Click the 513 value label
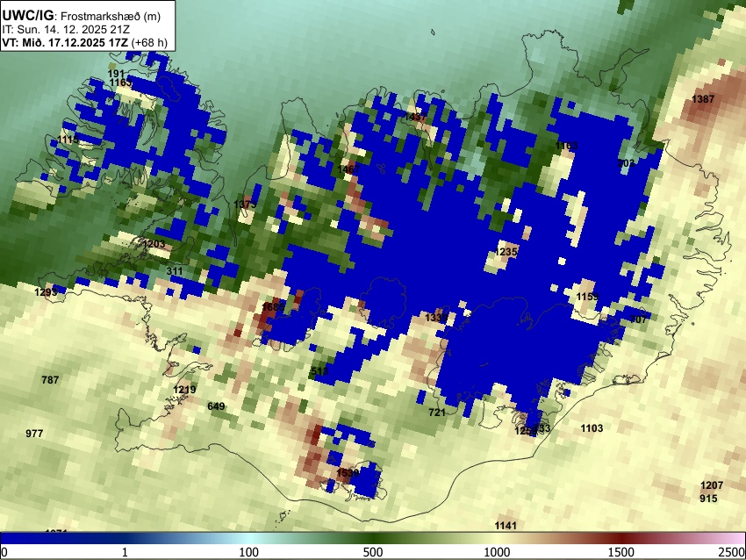The width and height of the screenshot is (746, 560). point(319,371)
